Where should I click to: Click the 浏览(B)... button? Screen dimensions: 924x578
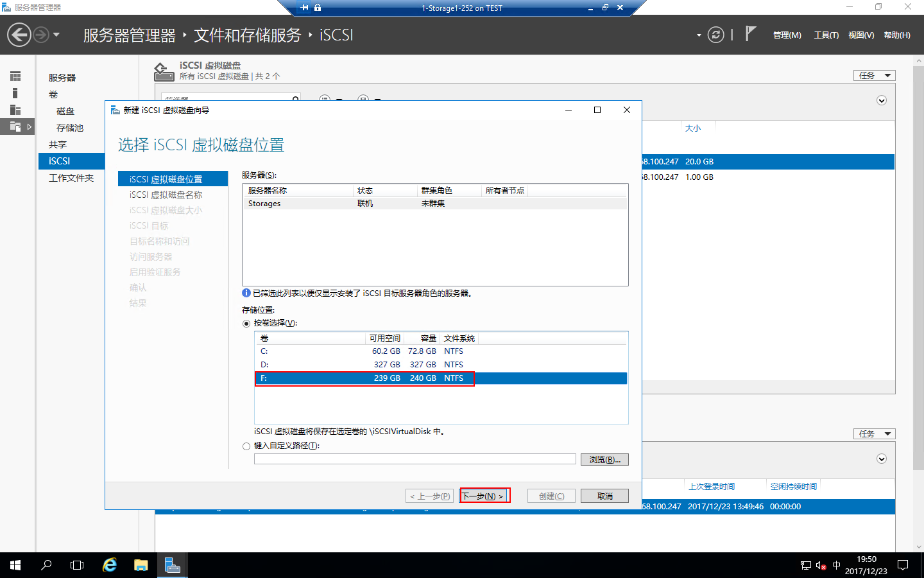pos(604,460)
